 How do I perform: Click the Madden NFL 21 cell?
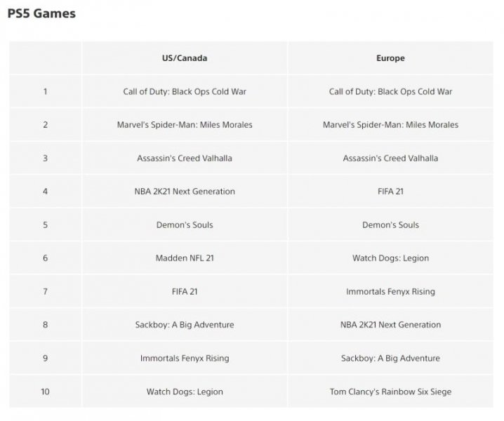[x=185, y=258]
